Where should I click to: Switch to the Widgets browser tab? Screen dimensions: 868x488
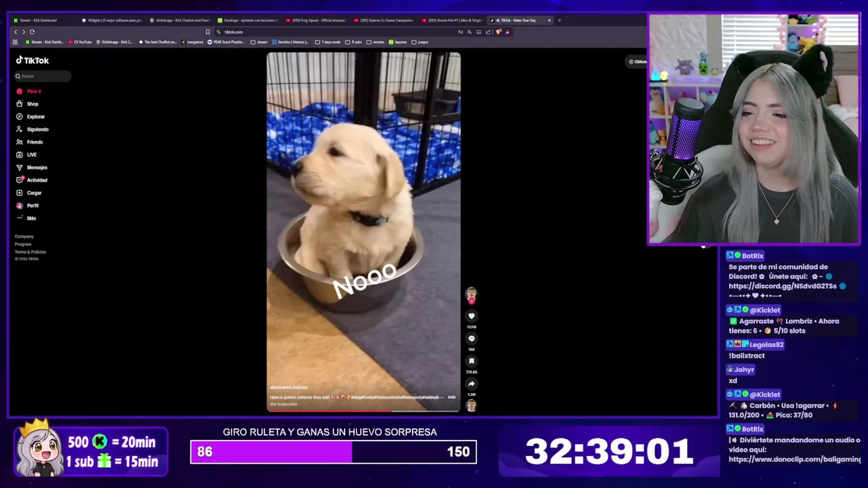112,20
